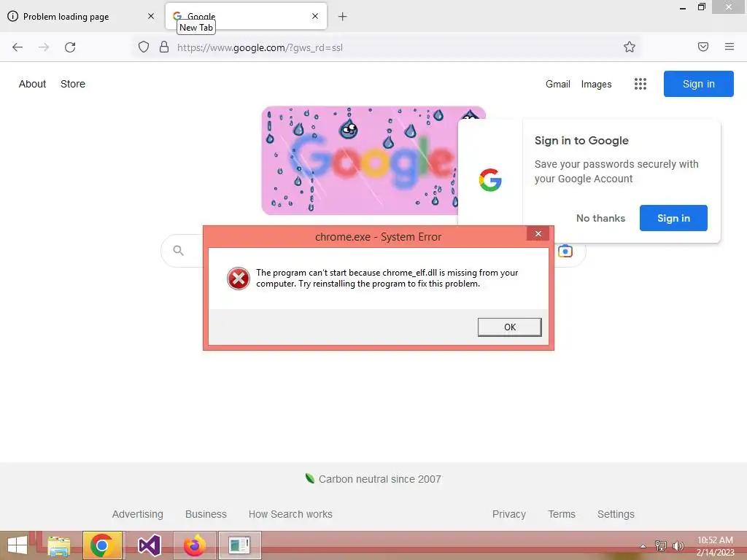This screenshot has height=560, width=747.
Task: Click the red error icon in the dialog
Action: (239, 278)
